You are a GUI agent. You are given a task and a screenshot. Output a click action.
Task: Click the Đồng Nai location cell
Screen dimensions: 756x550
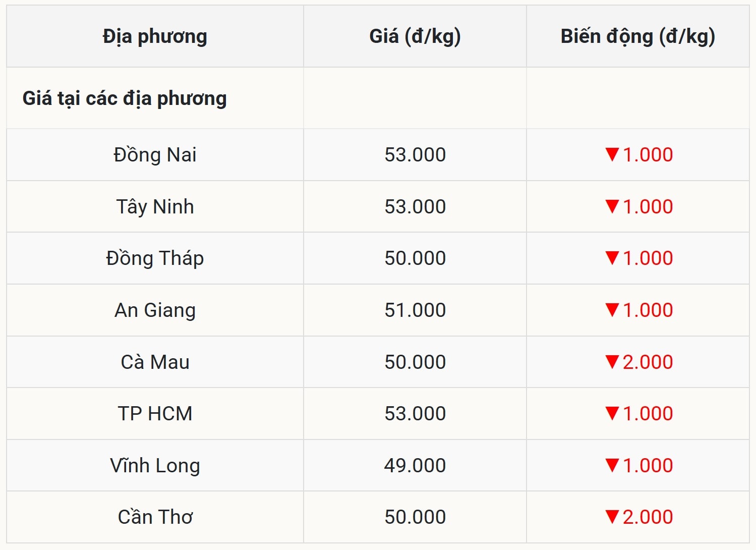[155, 155]
